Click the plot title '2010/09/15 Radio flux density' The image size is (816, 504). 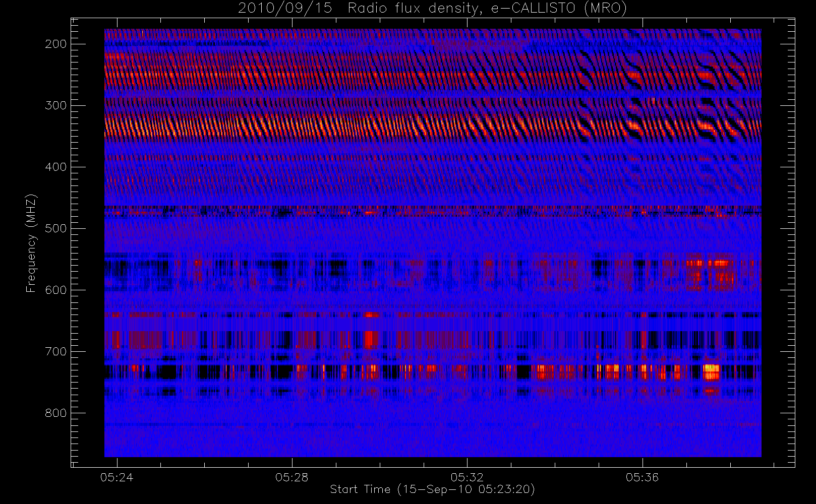(432, 9)
